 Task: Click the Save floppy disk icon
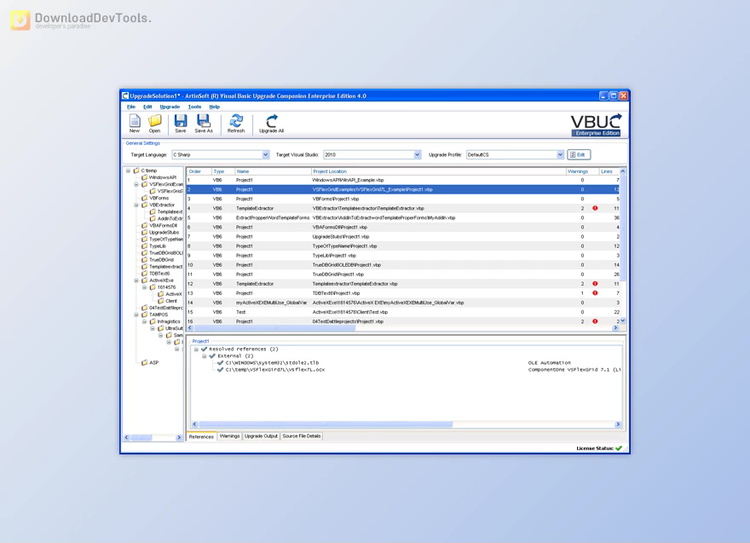[x=180, y=121]
